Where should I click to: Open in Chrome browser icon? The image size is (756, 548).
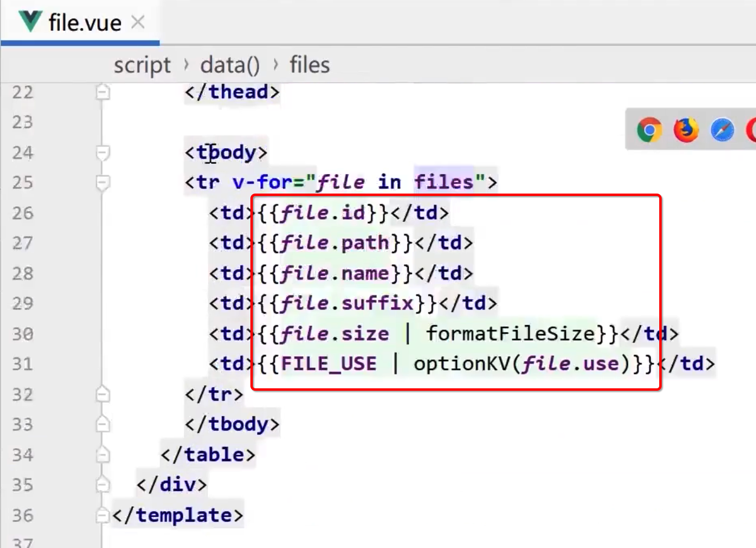(650, 129)
